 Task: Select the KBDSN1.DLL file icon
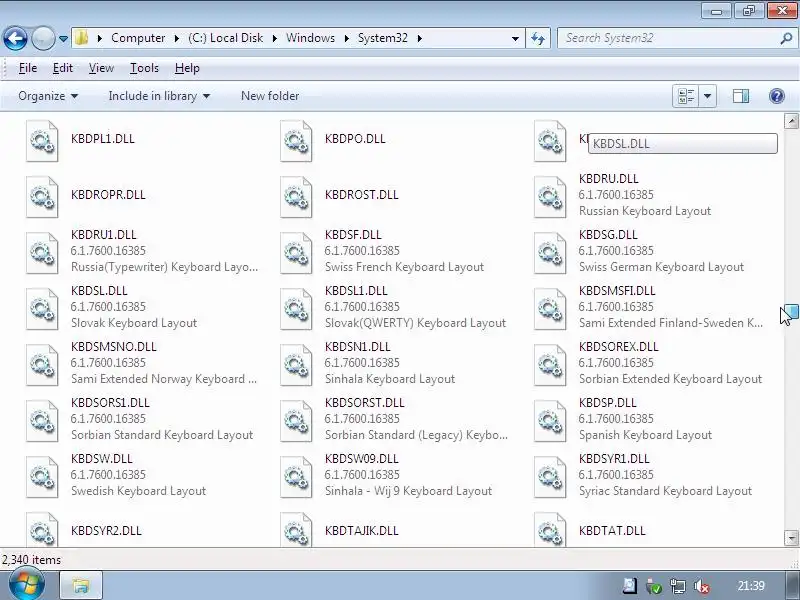pos(296,365)
